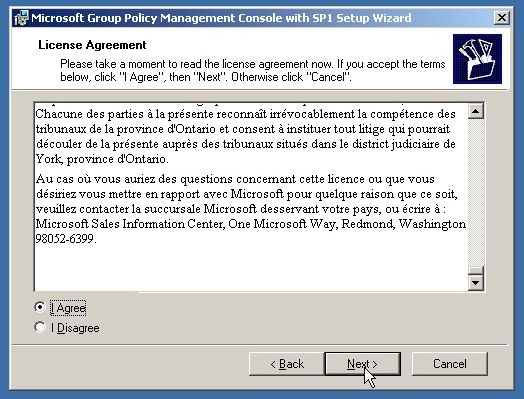Click the license text scroll up arrow
This screenshot has height=399, width=524.
(x=476, y=111)
